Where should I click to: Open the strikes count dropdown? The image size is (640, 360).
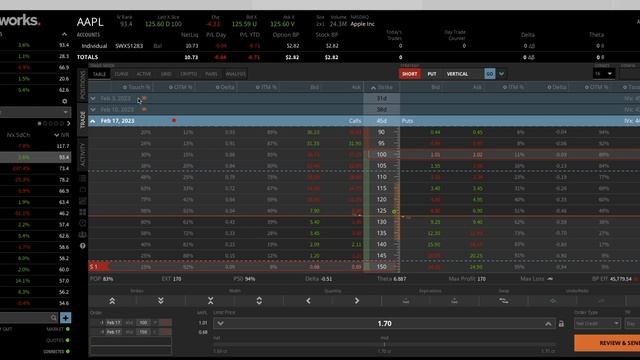click(604, 74)
